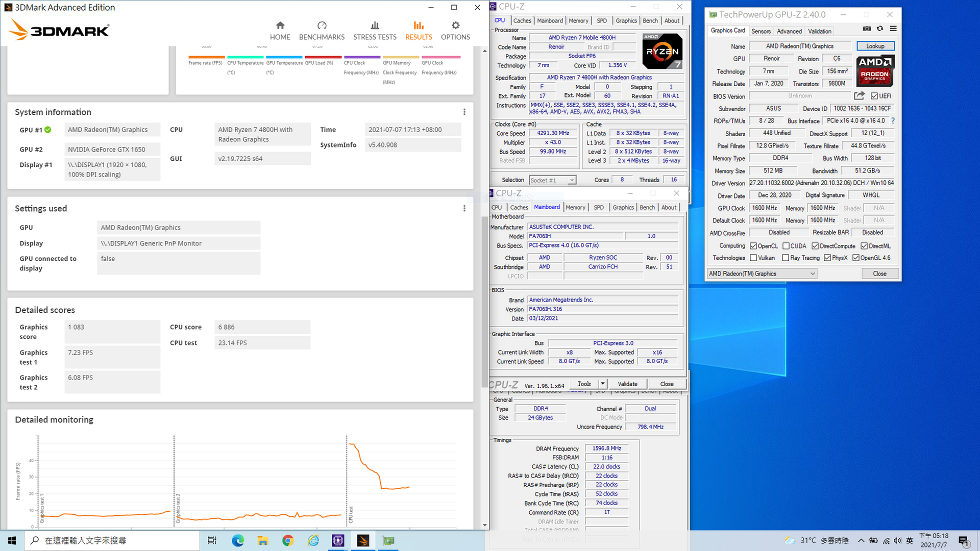Switch to Sensors tab in GPU-Z
The width and height of the screenshot is (980, 551).
[x=761, y=31]
